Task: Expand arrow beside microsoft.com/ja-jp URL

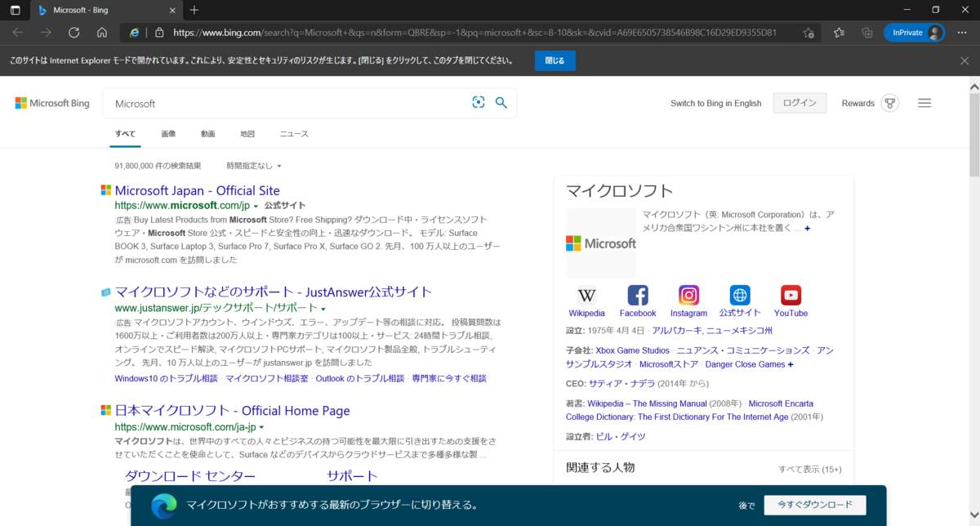Action: coord(261,427)
